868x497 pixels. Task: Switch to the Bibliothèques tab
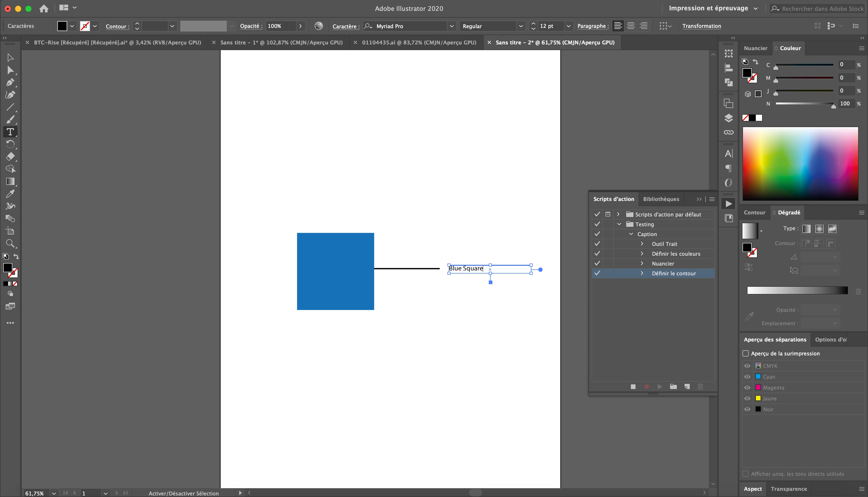click(661, 199)
